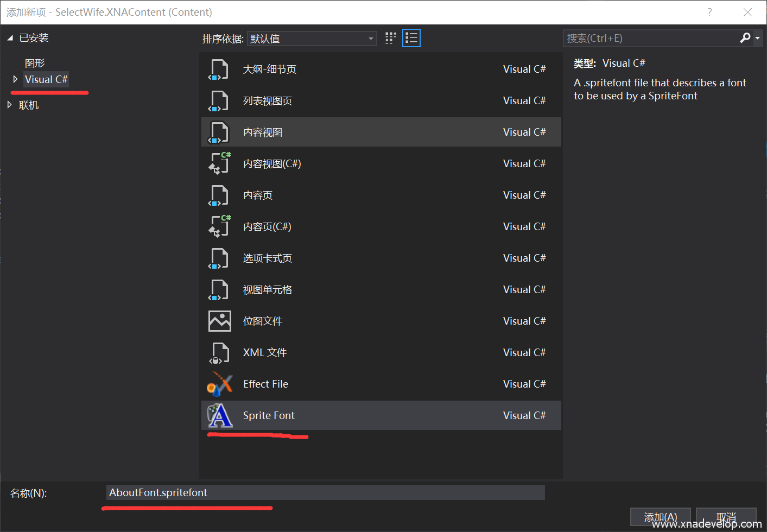Open the 排序依据 默认值 dropdown
The height and width of the screenshot is (532, 767).
(x=312, y=39)
